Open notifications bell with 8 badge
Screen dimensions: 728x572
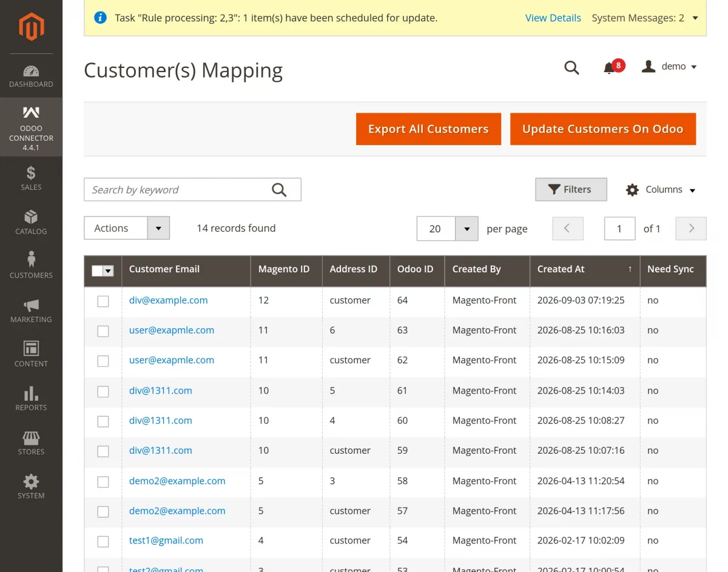coord(613,67)
